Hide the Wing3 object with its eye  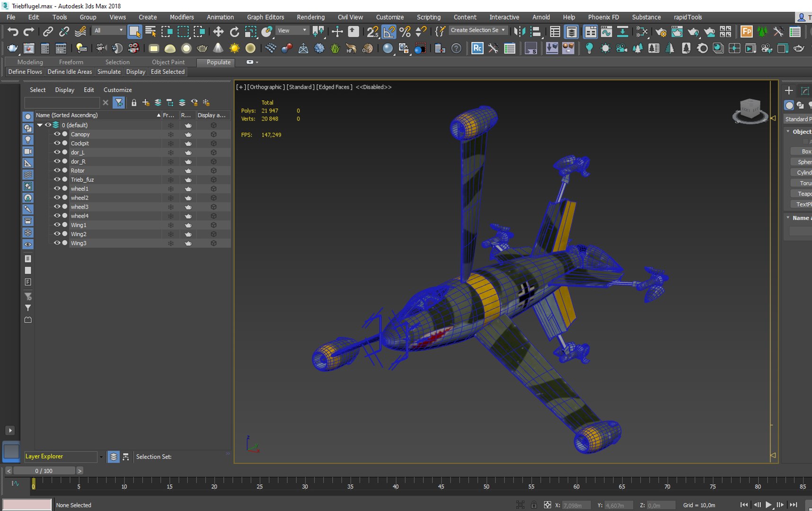57,243
